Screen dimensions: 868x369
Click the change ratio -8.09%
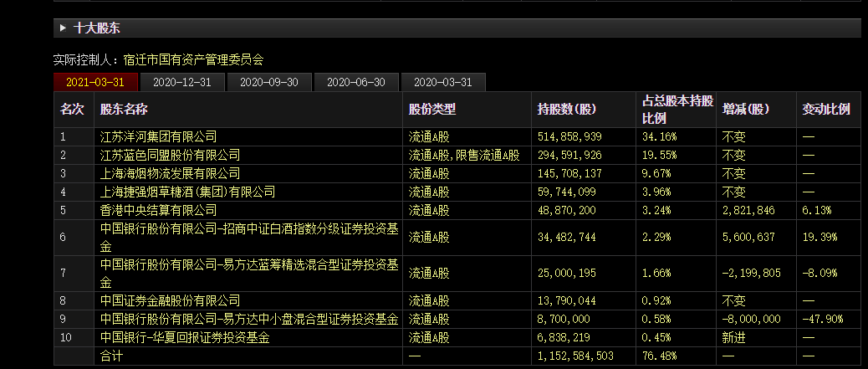click(819, 273)
